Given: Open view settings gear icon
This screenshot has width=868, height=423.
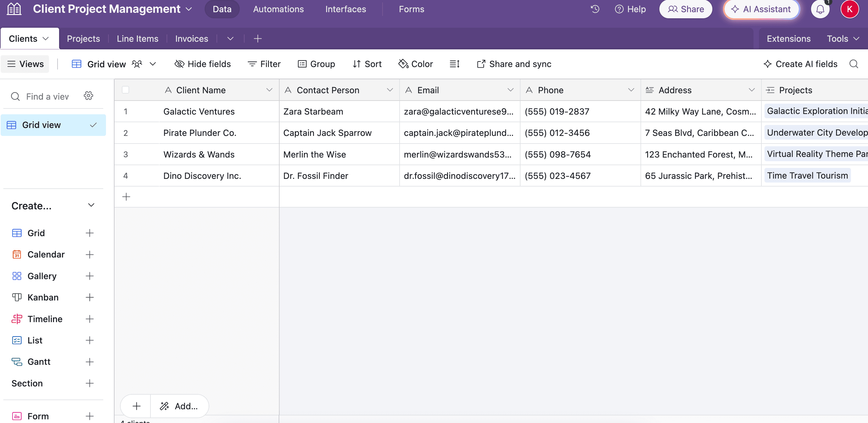Looking at the screenshot, I should coord(88,96).
